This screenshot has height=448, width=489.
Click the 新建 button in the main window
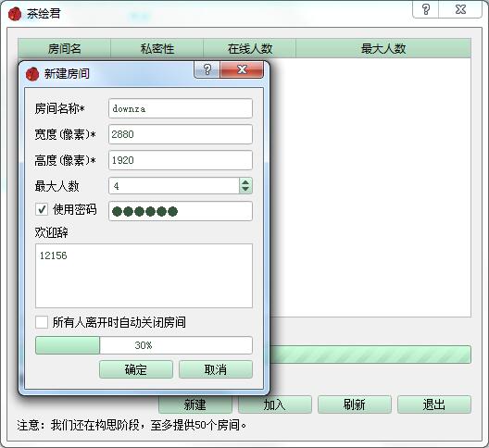point(195,405)
